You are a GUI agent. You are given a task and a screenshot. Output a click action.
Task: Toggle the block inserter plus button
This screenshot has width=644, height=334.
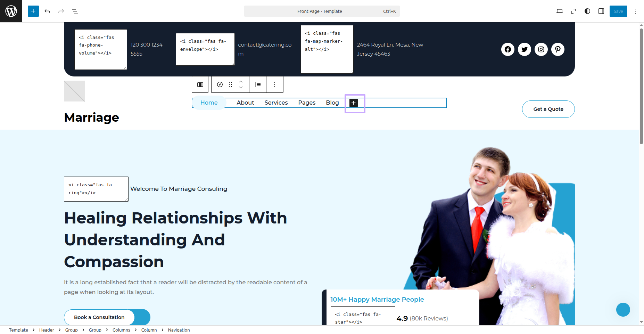point(33,11)
